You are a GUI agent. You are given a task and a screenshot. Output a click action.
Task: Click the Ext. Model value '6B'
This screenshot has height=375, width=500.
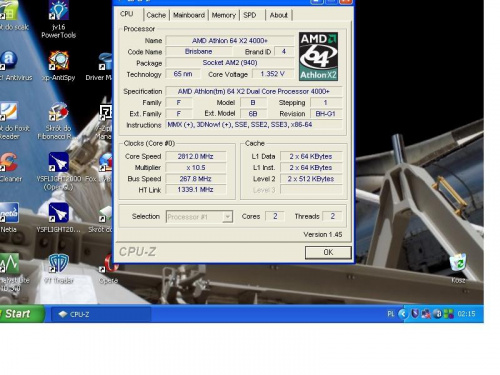[x=253, y=114]
